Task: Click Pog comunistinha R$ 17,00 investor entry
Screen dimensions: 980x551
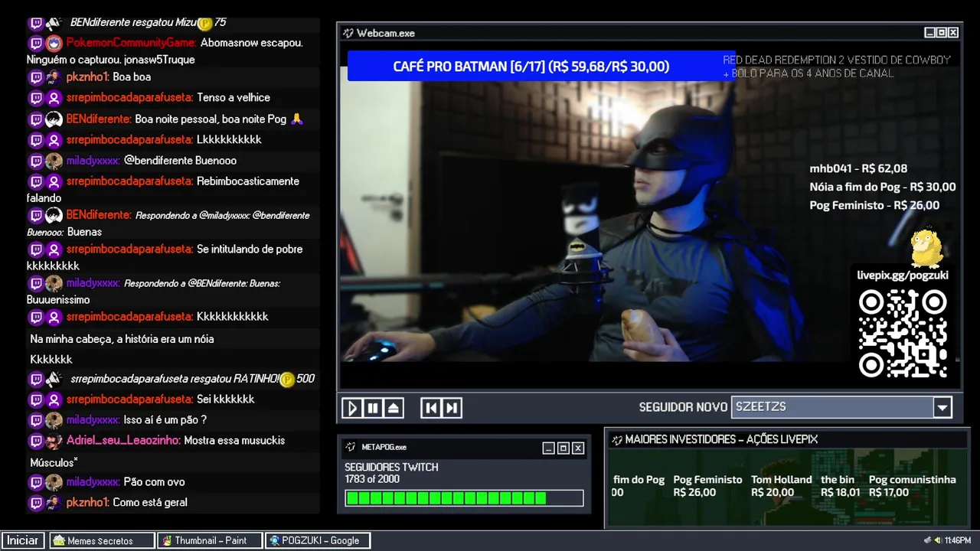Action: 913,486
